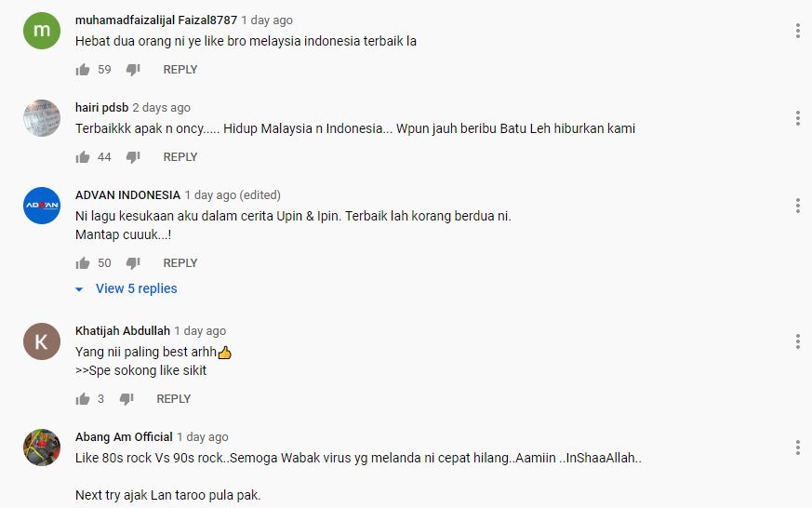812x508 pixels.
Task: Open options menu for muhamadfaizalijal's comment
Action: [x=797, y=31]
